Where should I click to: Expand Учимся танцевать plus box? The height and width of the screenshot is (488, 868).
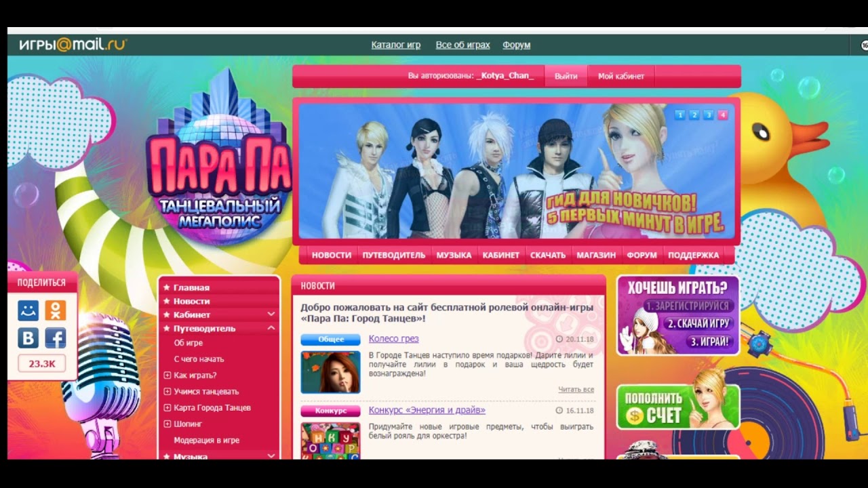pyautogui.click(x=167, y=392)
